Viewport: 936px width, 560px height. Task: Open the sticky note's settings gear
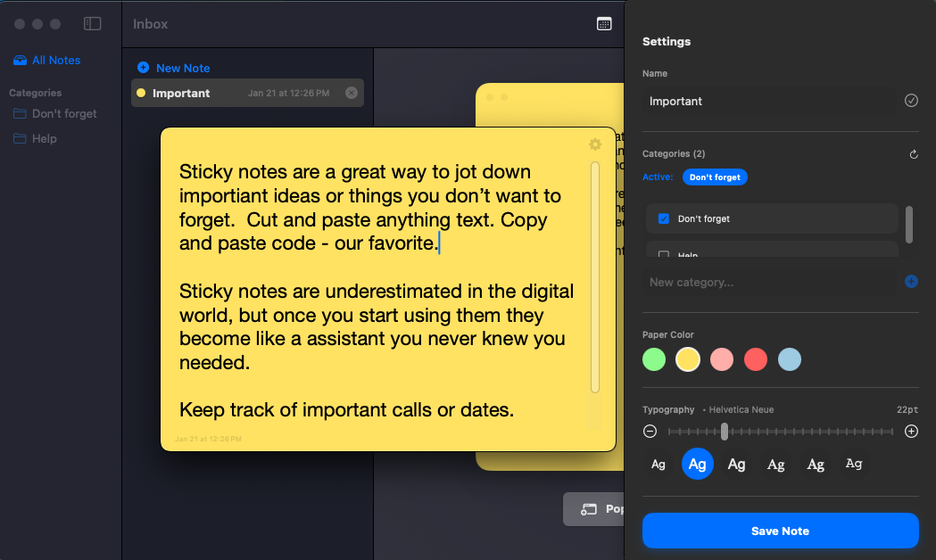click(x=595, y=144)
